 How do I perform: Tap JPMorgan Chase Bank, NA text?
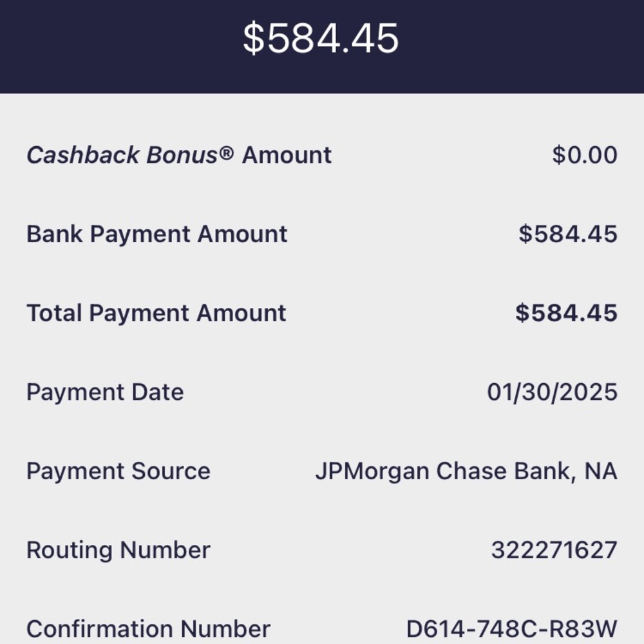tap(466, 471)
